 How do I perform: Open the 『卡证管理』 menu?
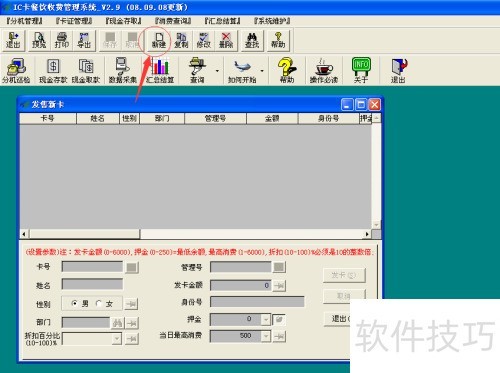click(74, 21)
